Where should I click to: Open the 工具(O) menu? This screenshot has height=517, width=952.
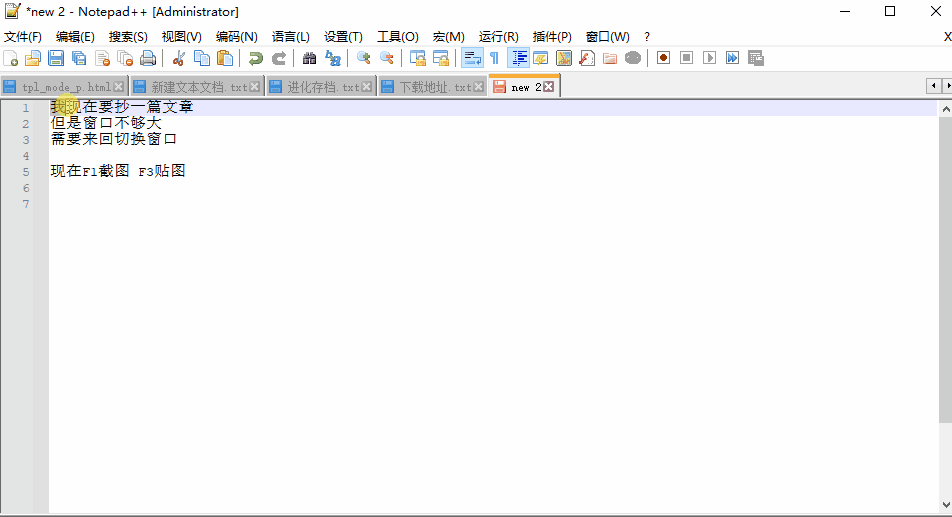coord(398,37)
